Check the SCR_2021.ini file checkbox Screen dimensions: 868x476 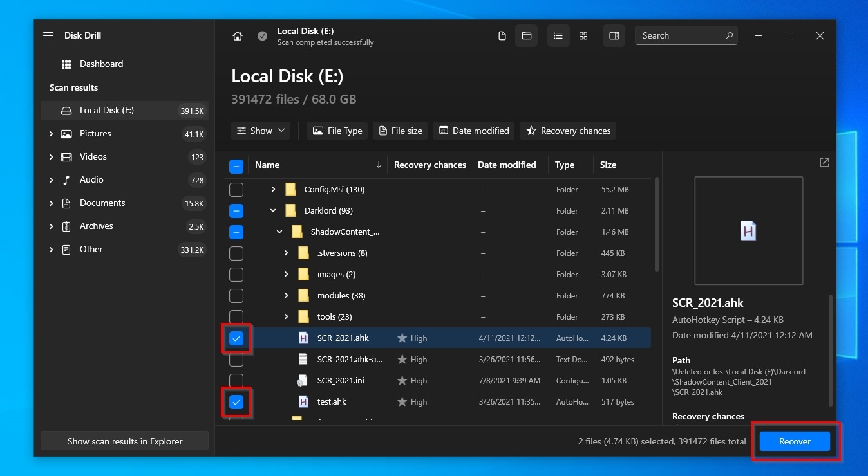(x=236, y=381)
